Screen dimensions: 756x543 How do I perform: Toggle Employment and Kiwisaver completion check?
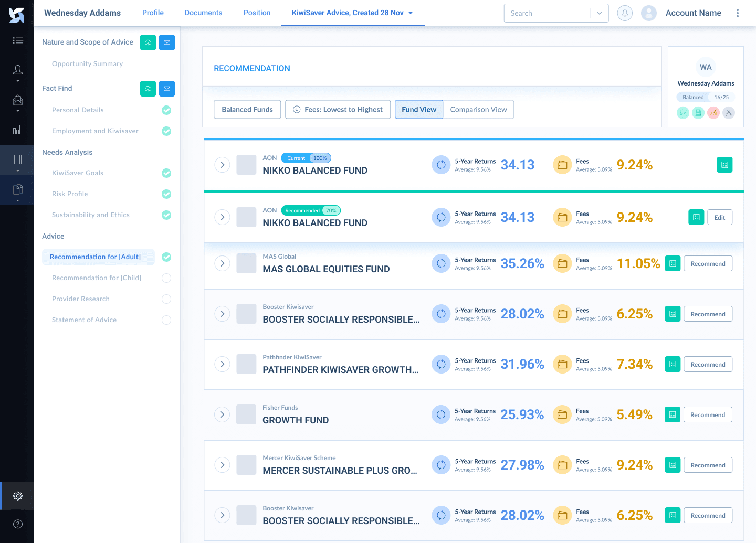[x=166, y=131]
